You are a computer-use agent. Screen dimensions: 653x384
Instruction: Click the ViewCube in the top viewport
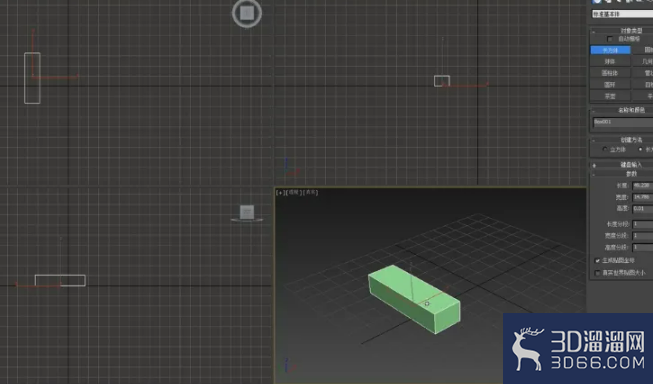coord(247,13)
